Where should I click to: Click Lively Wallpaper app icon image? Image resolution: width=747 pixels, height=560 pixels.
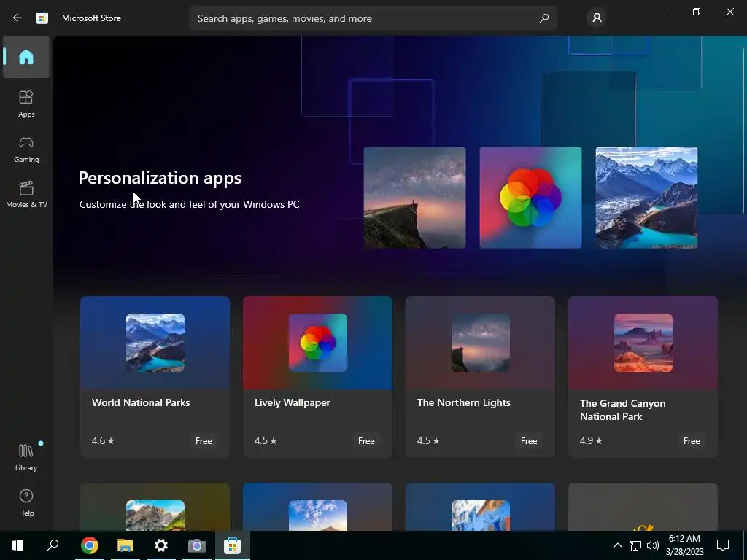318,343
